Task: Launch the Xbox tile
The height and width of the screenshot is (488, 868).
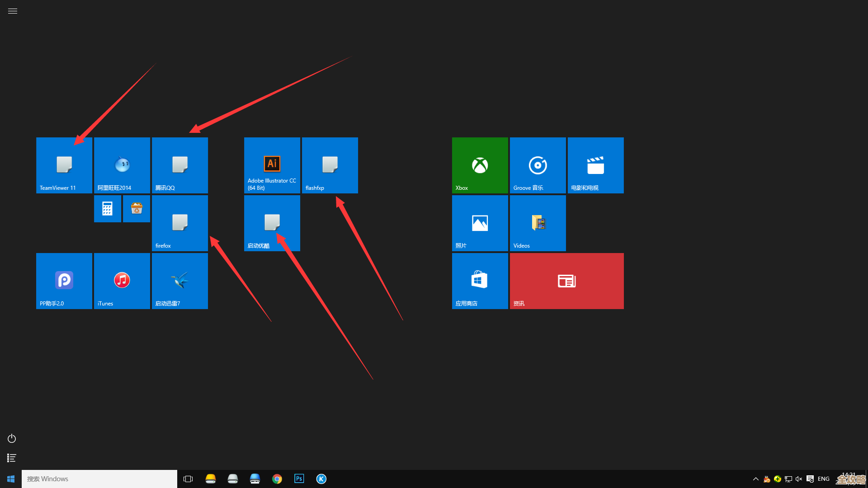Action: click(x=480, y=165)
